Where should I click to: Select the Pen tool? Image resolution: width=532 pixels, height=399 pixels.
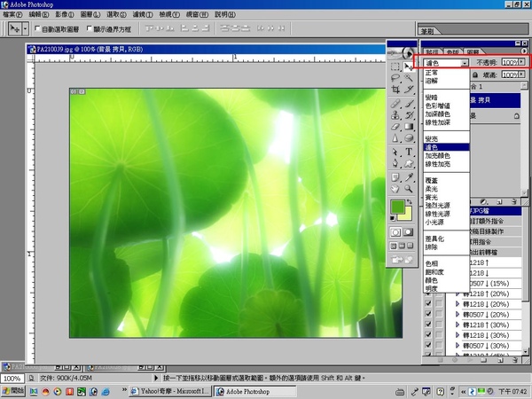[395, 163]
